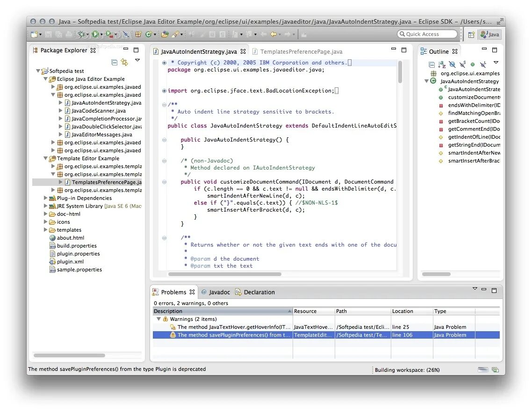
Task: Toggle Hide Fields in Outline toolbar
Action: pos(452,64)
